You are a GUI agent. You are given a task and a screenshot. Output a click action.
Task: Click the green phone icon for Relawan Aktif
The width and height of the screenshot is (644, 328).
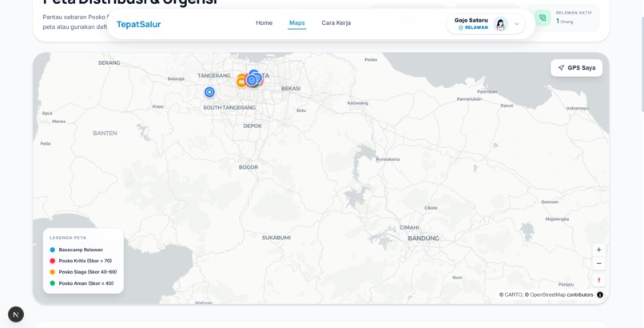[x=543, y=18]
